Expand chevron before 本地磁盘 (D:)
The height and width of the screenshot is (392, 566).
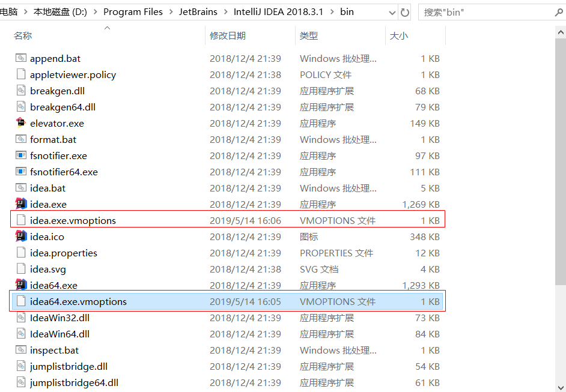point(26,12)
